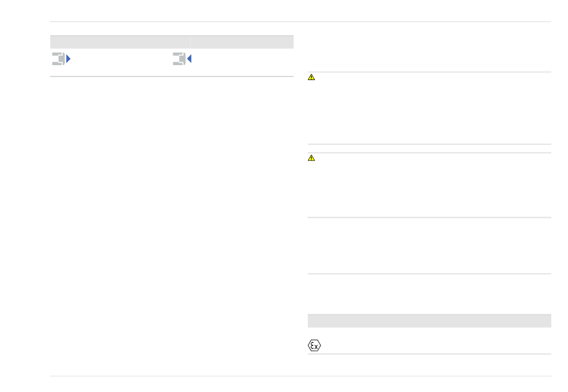Screen dimensions: 568x392
Task: Click the connector icon with left-pointing blue arrow
Action: 182,59
